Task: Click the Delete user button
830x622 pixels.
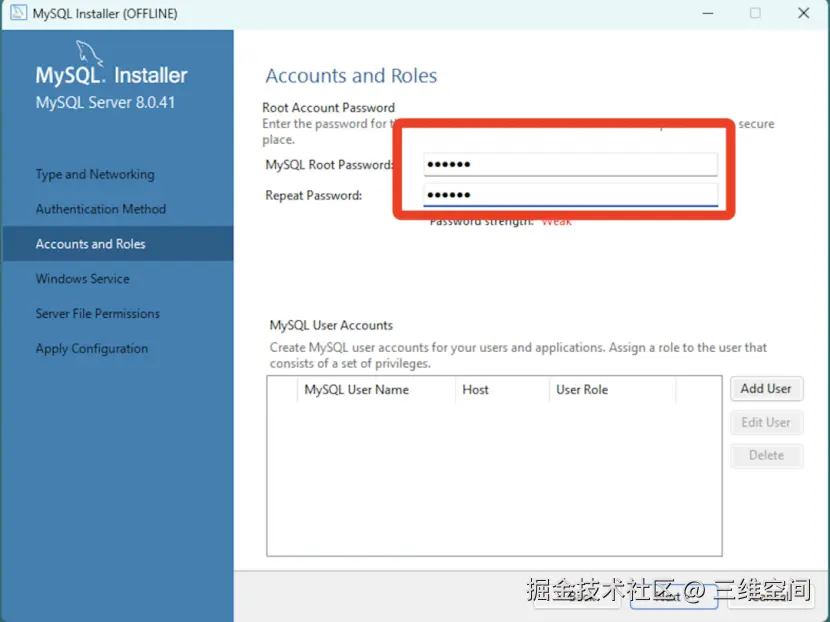Action: (766, 455)
